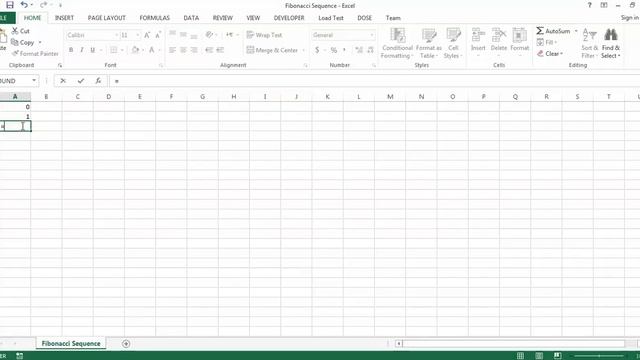Decrease font size with the small A icon
640x360 pixels.
[x=158, y=35]
